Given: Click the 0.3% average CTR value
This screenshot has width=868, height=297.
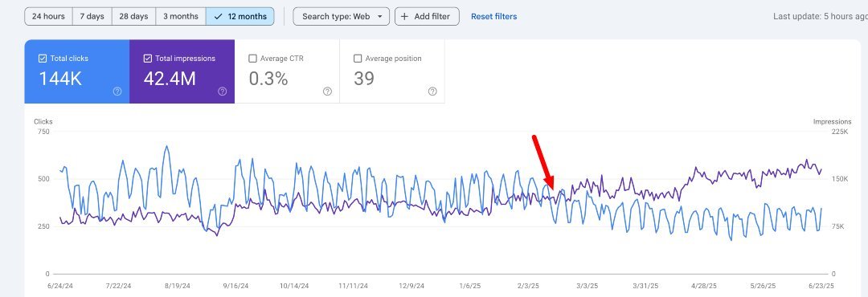Looking at the screenshot, I should (268, 79).
